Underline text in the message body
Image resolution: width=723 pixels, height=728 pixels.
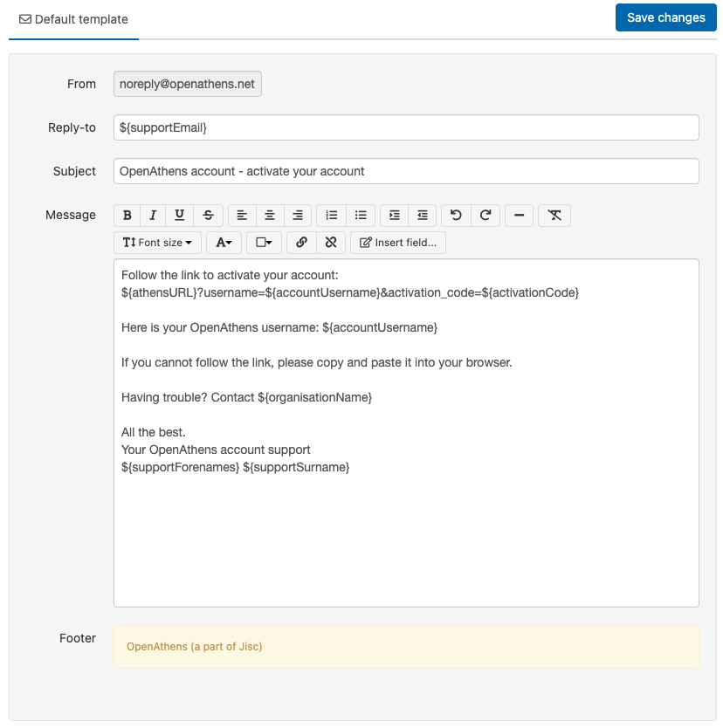179,216
